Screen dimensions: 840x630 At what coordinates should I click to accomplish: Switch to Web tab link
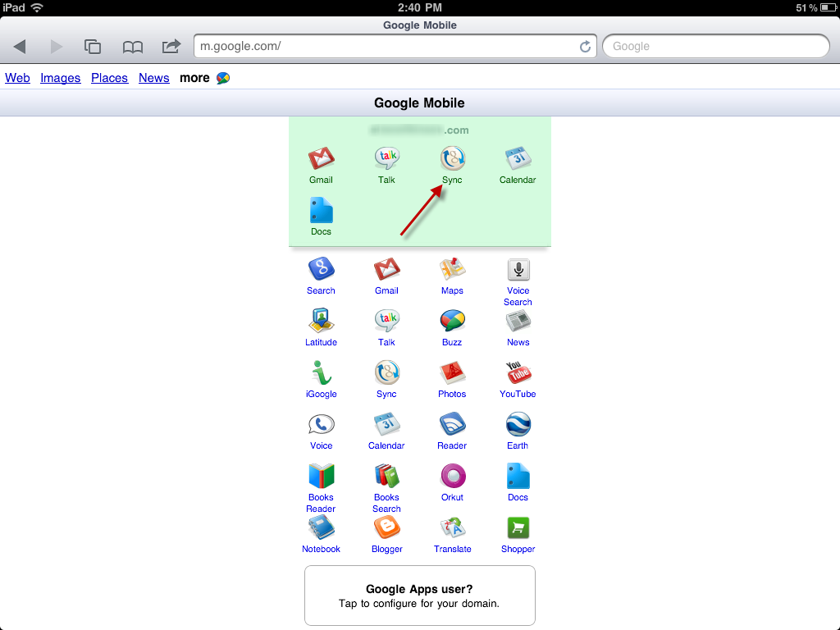18,78
